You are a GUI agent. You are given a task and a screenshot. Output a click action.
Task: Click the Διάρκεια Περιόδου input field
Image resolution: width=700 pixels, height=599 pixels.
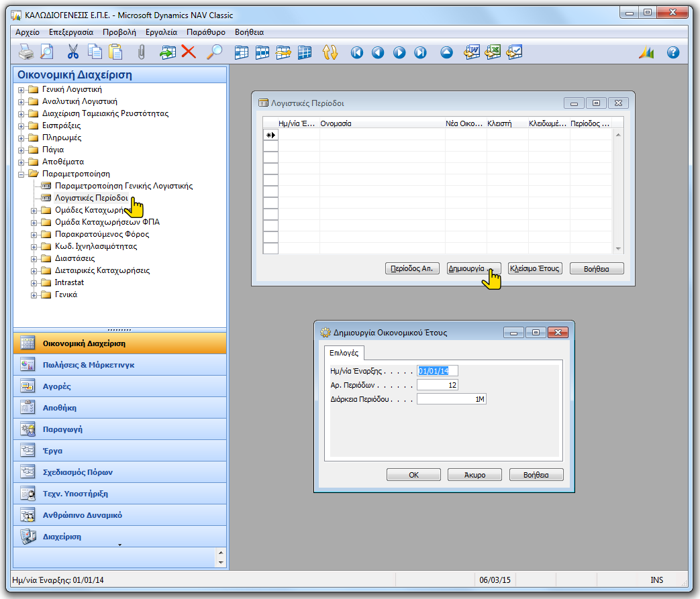[x=451, y=400]
